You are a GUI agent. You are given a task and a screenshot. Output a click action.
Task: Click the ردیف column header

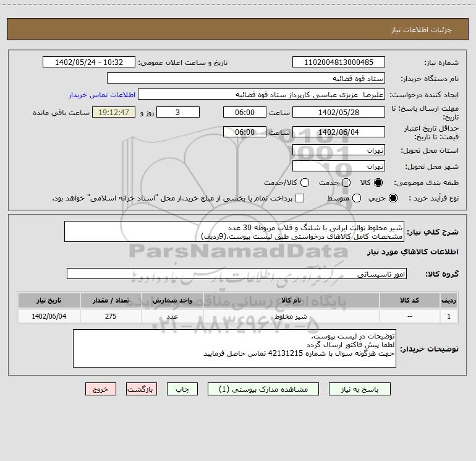coord(449,300)
